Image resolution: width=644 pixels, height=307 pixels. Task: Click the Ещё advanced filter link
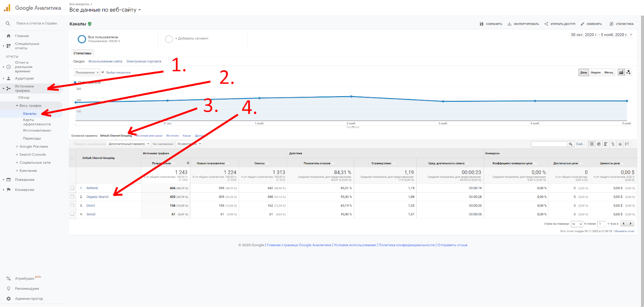[580, 144]
